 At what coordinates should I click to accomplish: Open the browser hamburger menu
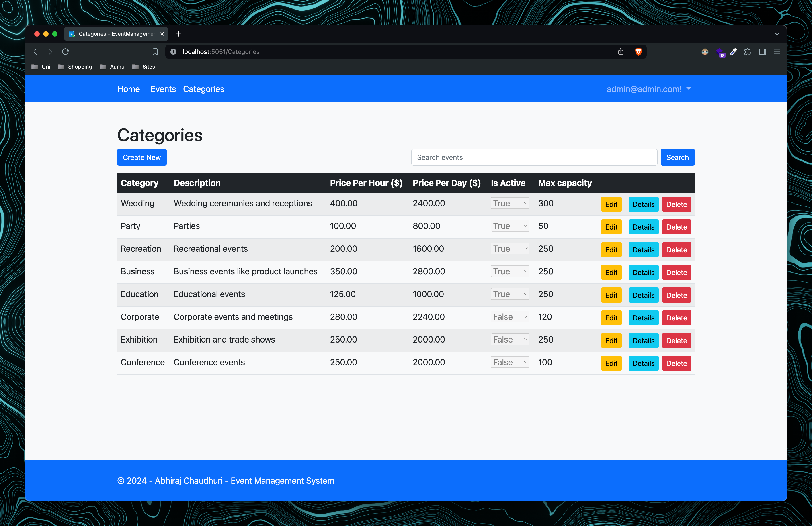tap(777, 52)
